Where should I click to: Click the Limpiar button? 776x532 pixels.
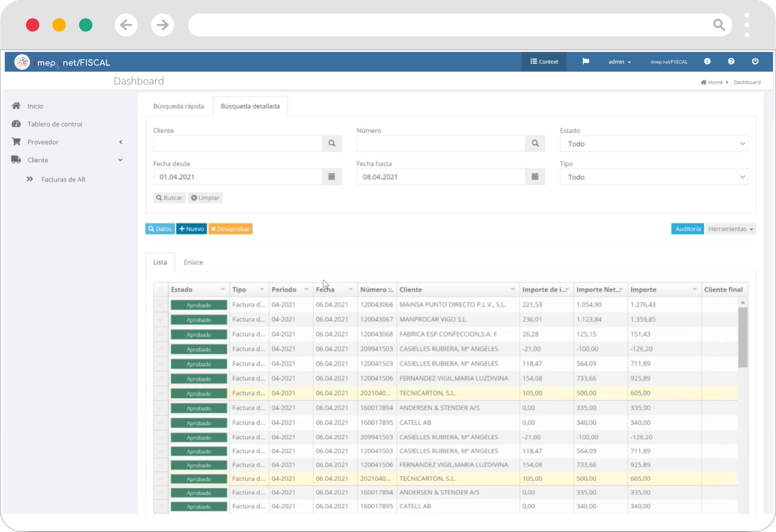[x=205, y=198]
